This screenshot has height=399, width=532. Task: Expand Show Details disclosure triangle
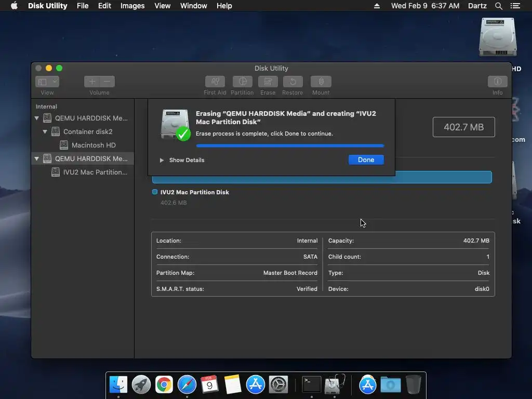[162, 160]
